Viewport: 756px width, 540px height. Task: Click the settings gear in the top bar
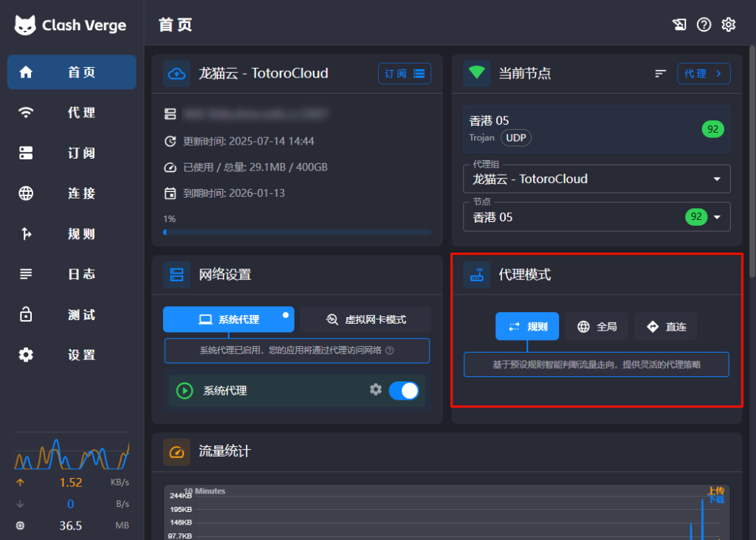[x=729, y=24]
